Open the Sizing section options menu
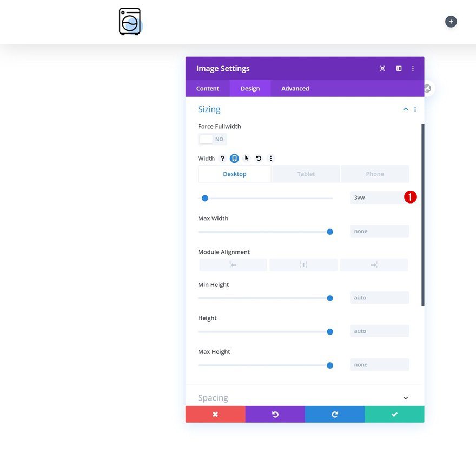Image resolution: width=476 pixels, height=459 pixels. [x=415, y=109]
